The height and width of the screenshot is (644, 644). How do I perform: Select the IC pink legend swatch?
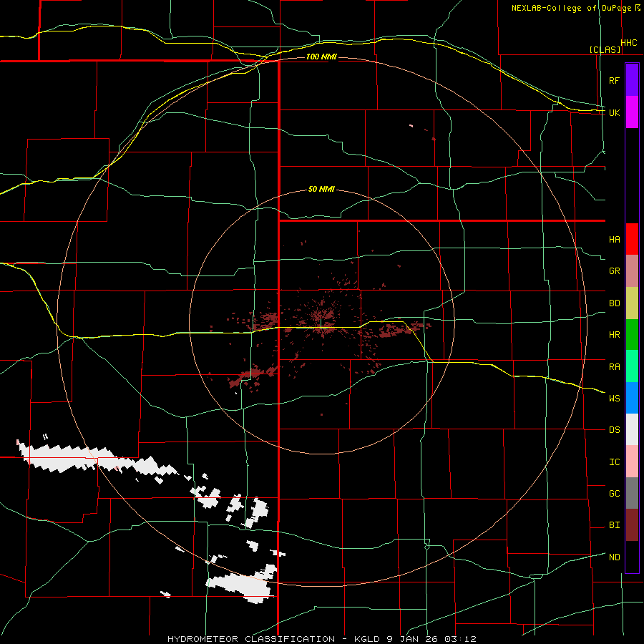pos(632,462)
